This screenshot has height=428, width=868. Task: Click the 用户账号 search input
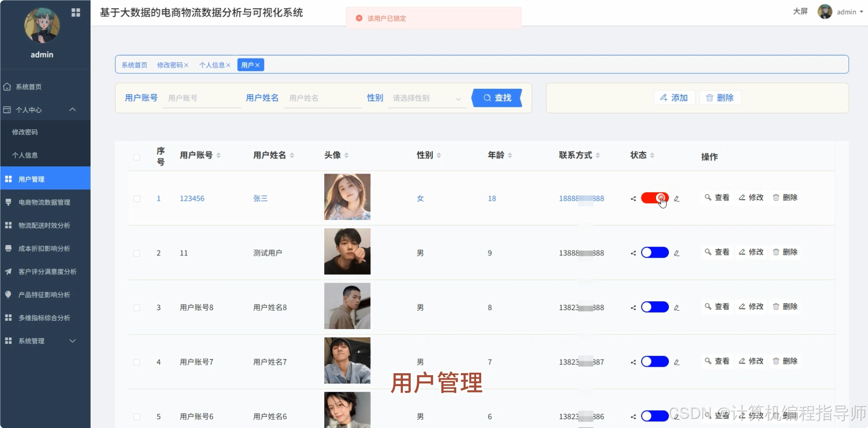(x=201, y=98)
